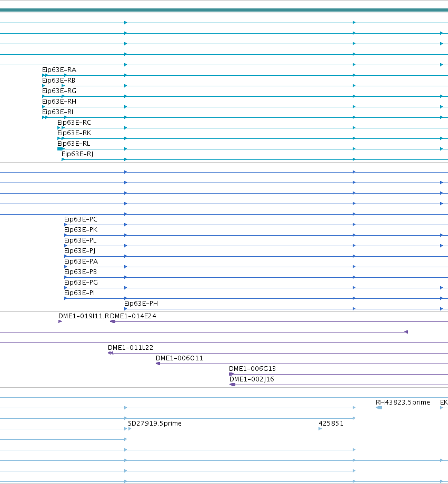Click the DME1-019I11.R purple arrow glyph
448x484 pixels.
click(60, 321)
